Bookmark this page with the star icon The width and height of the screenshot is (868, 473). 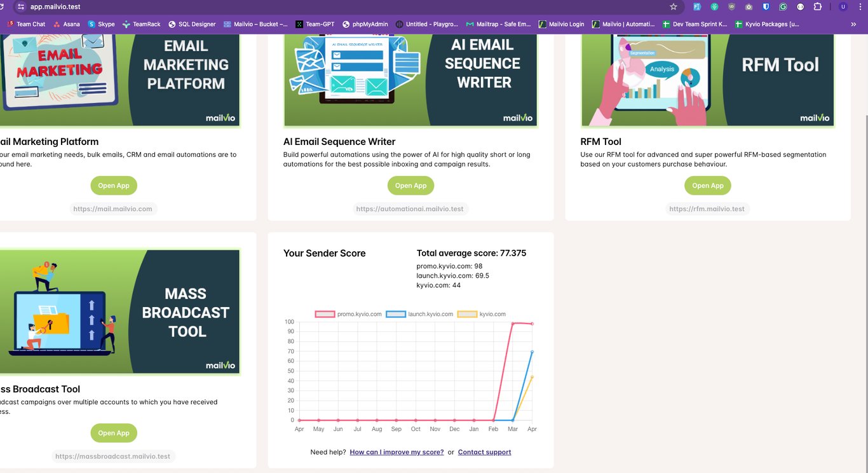[674, 6]
